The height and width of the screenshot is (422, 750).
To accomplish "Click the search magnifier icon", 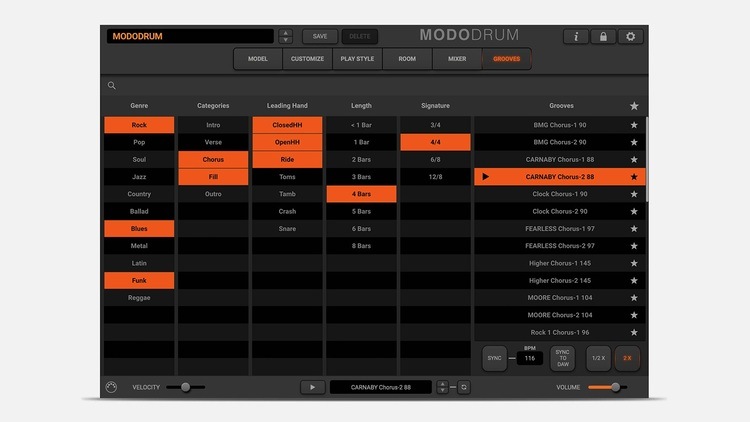I will pyautogui.click(x=112, y=86).
